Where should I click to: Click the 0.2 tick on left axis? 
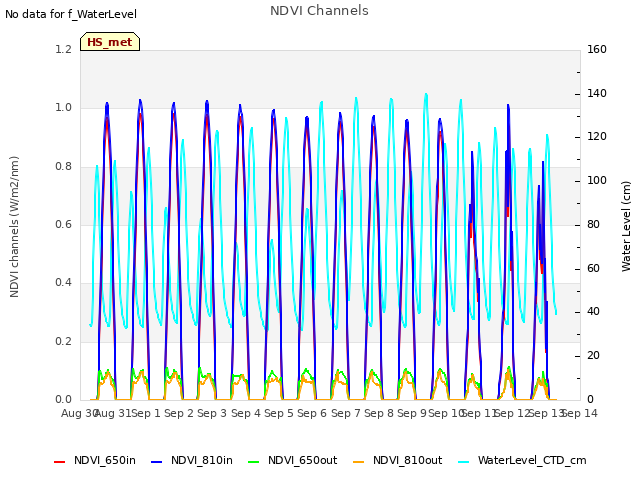point(63,341)
